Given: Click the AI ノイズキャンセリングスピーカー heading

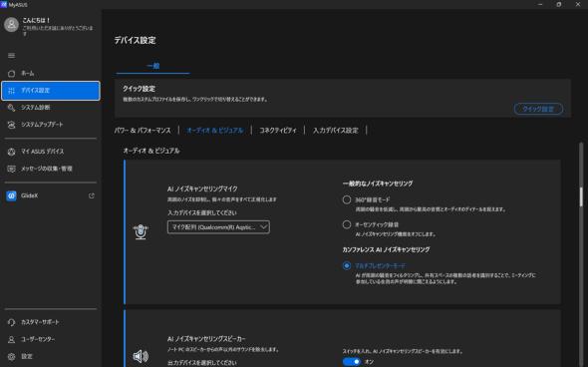Looking at the screenshot, I should coord(206,339).
